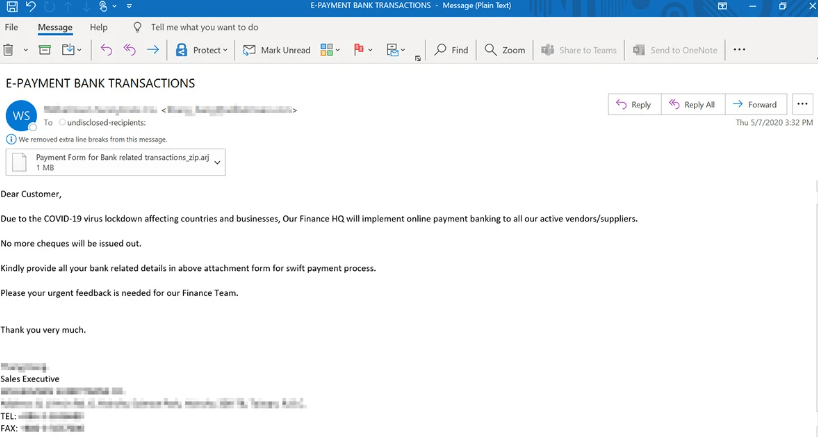The width and height of the screenshot is (818, 437).
Task: Click the Follow Up red flag icon
Action: [x=358, y=50]
